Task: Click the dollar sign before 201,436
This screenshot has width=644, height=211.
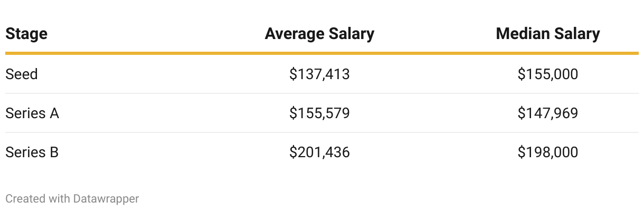Action: pos(293,152)
